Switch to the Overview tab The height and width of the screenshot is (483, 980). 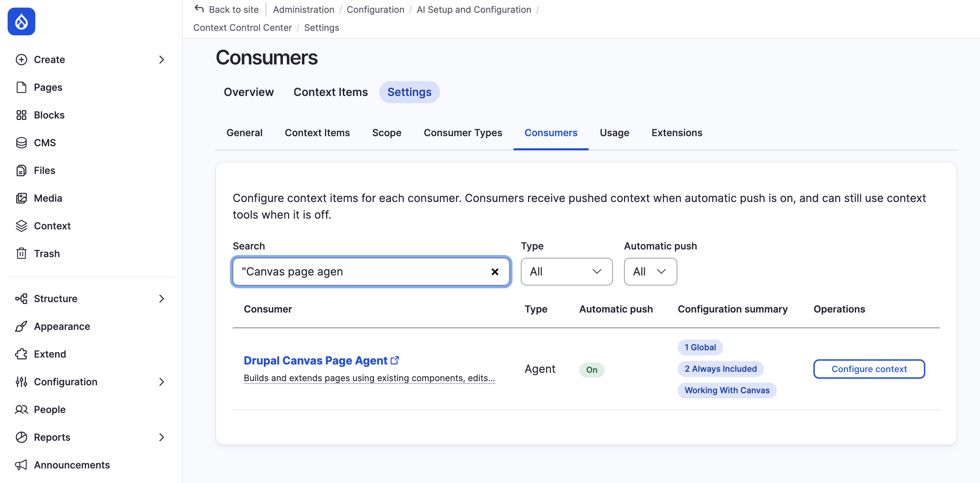[x=248, y=92]
